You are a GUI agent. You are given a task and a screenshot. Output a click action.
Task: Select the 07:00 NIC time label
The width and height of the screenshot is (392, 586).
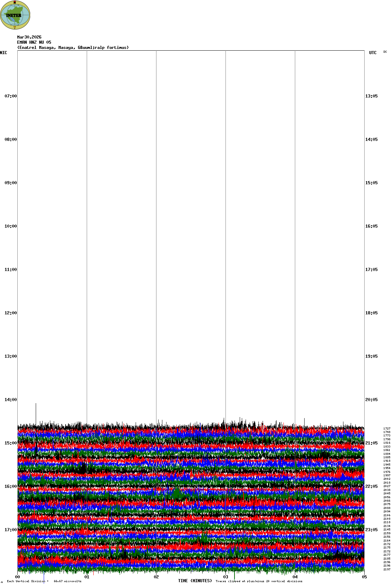10,96
